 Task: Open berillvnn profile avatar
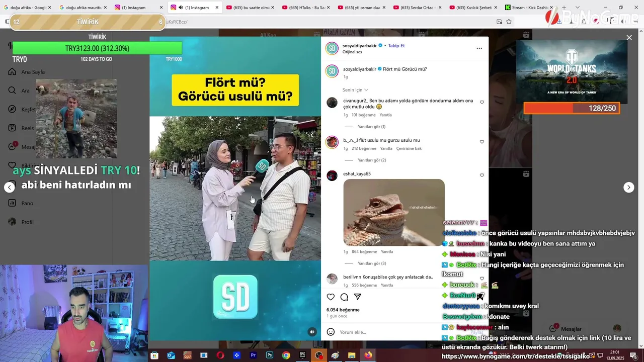pos(332,279)
